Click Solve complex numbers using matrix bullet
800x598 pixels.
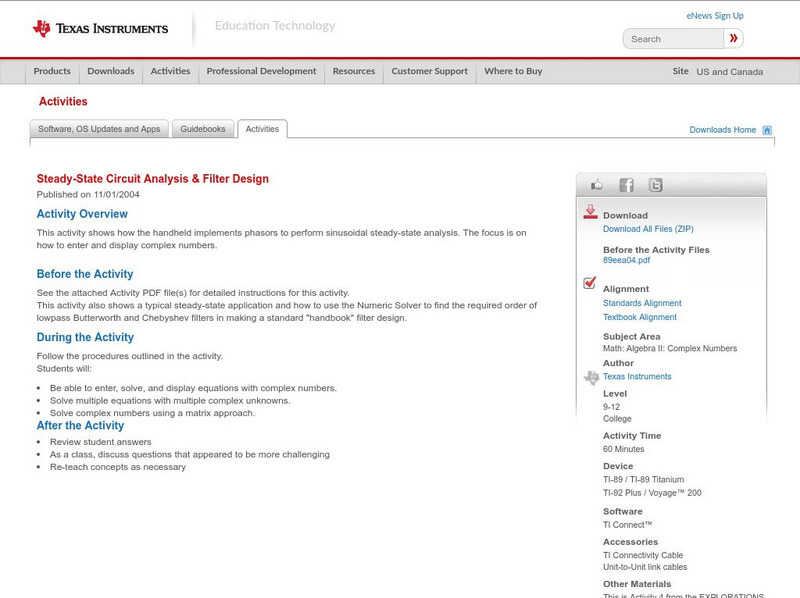(153, 413)
